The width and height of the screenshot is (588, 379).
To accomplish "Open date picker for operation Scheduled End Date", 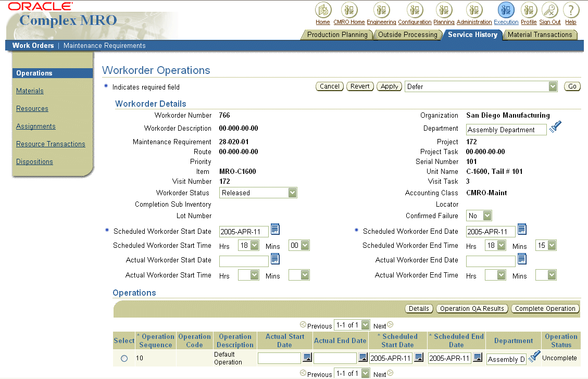I will point(478,357).
